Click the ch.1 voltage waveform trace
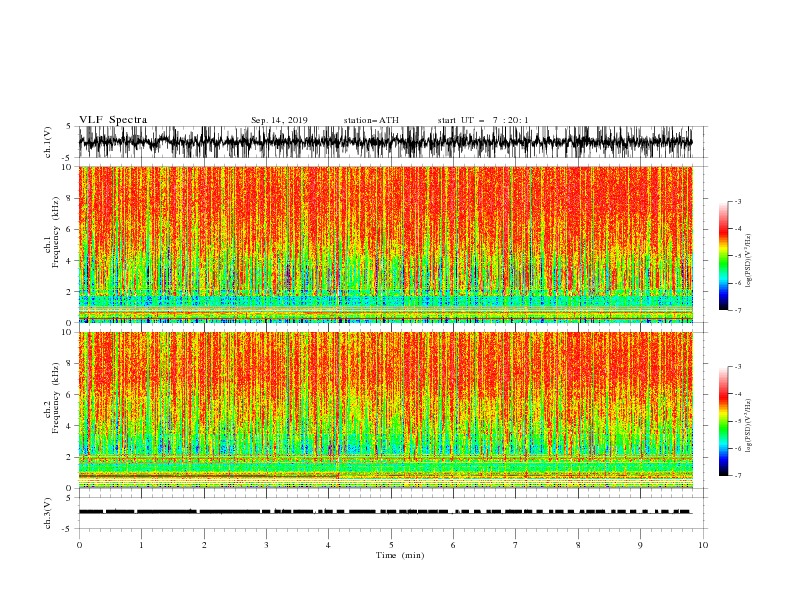Image resolution: width=792 pixels, height=612 pixels. click(385, 142)
